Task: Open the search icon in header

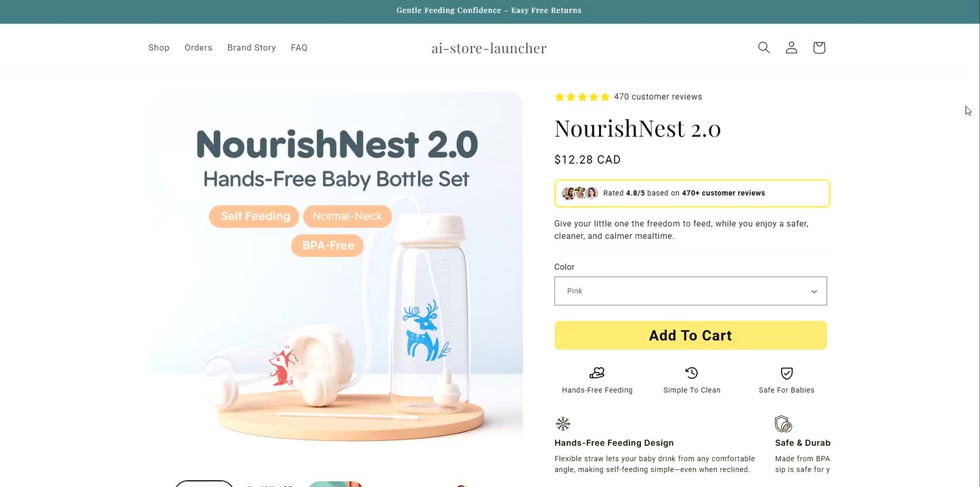Action: 763,47
